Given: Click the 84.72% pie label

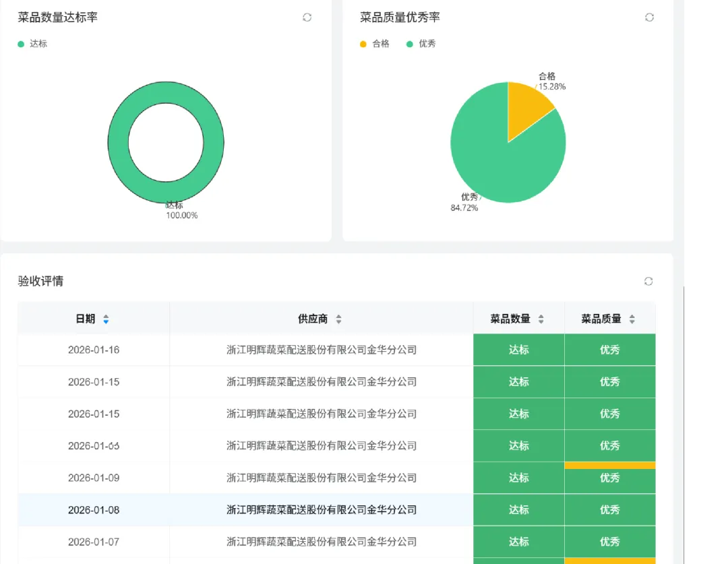Looking at the screenshot, I should coord(464,208).
